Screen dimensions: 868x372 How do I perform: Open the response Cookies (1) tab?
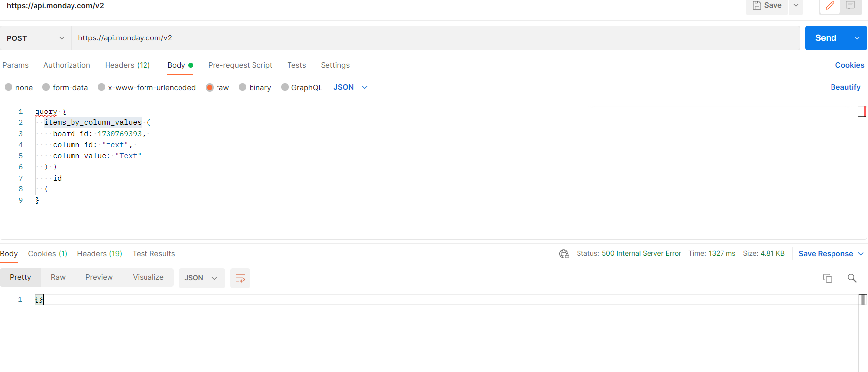[x=47, y=254]
